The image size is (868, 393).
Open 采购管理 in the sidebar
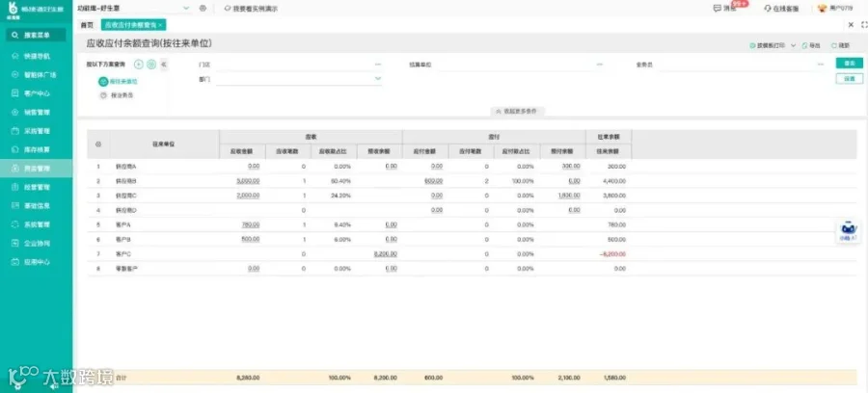click(x=36, y=131)
